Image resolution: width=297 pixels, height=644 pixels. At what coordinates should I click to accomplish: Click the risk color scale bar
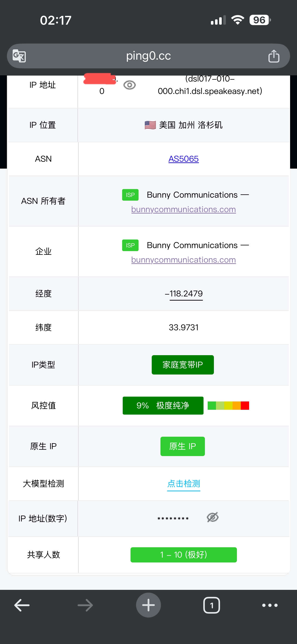click(228, 406)
